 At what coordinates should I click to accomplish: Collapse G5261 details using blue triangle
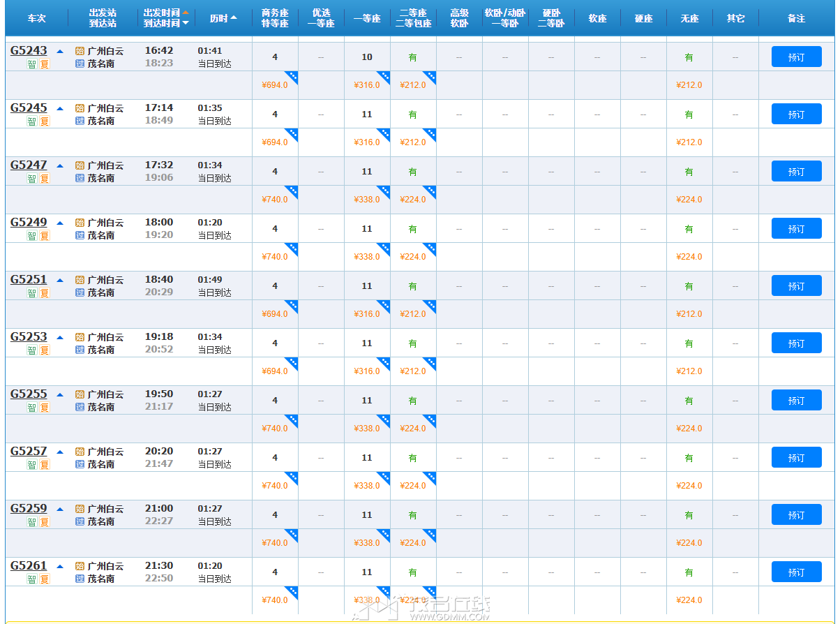tap(60, 566)
